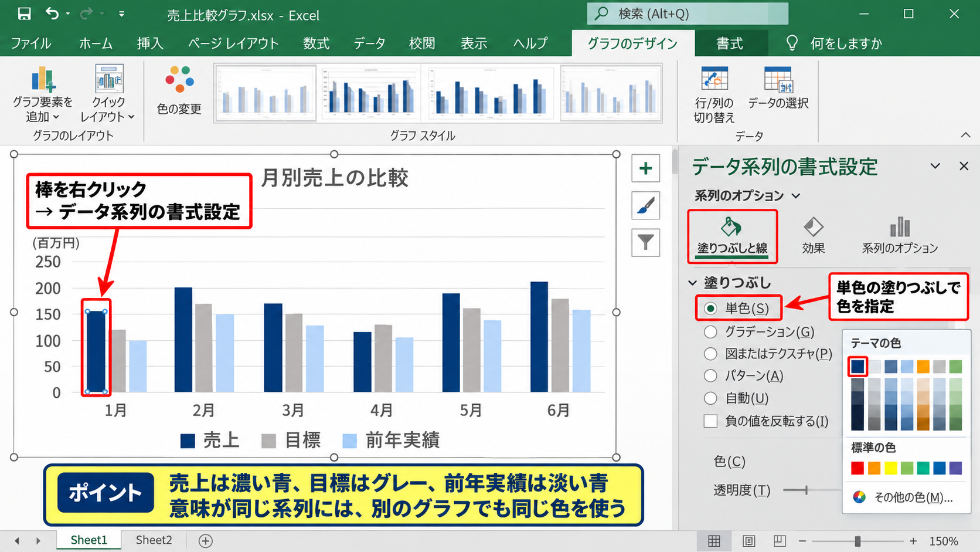The width and height of the screenshot is (980, 552).
Task: Open the undo history dropdown arrow
Action: coord(68,13)
